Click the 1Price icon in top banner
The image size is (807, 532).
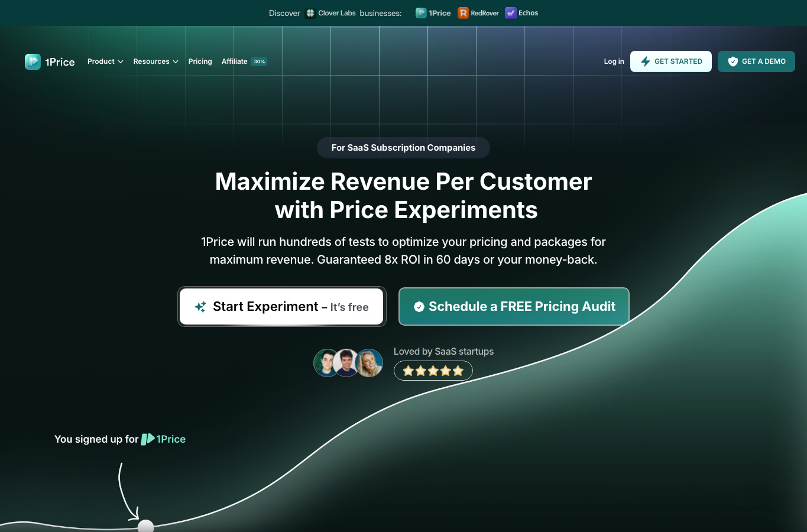click(421, 13)
